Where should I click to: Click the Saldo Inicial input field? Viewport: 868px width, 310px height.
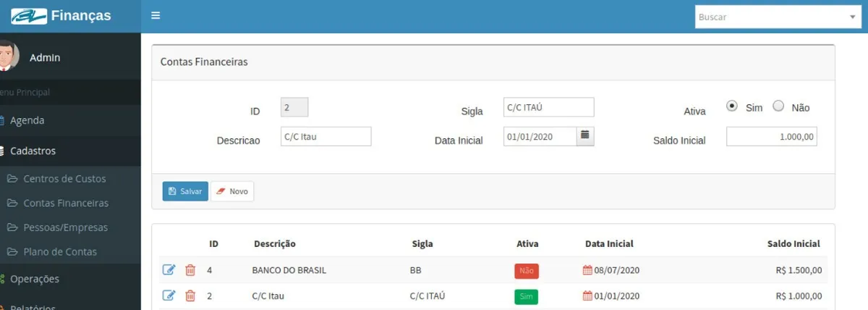click(772, 136)
